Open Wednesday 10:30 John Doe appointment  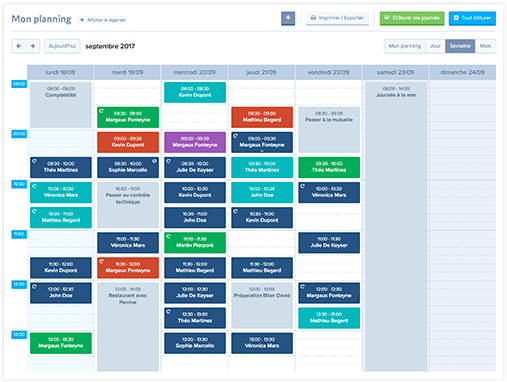click(195, 217)
